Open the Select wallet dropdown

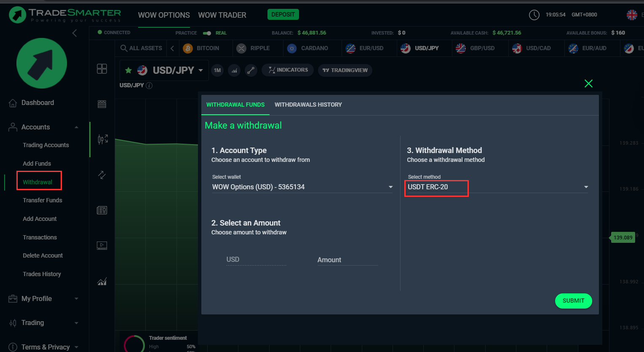(x=302, y=187)
